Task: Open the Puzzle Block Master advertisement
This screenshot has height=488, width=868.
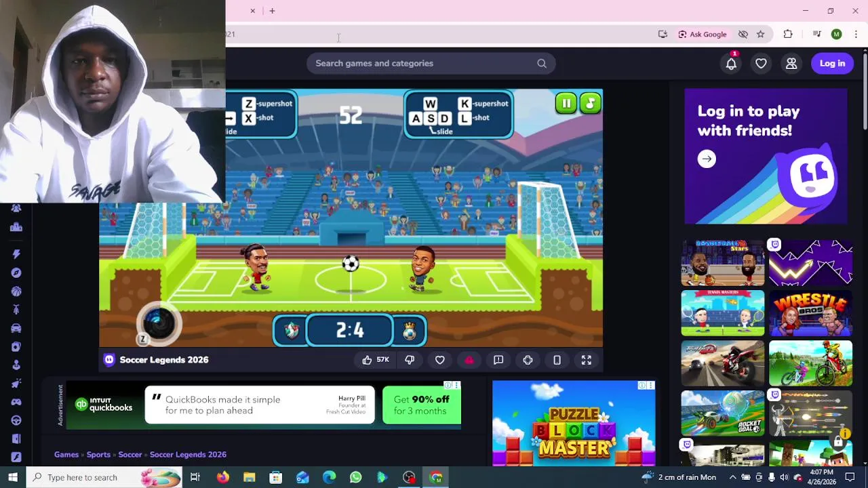Action: pyautogui.click(x=574, y=423)
